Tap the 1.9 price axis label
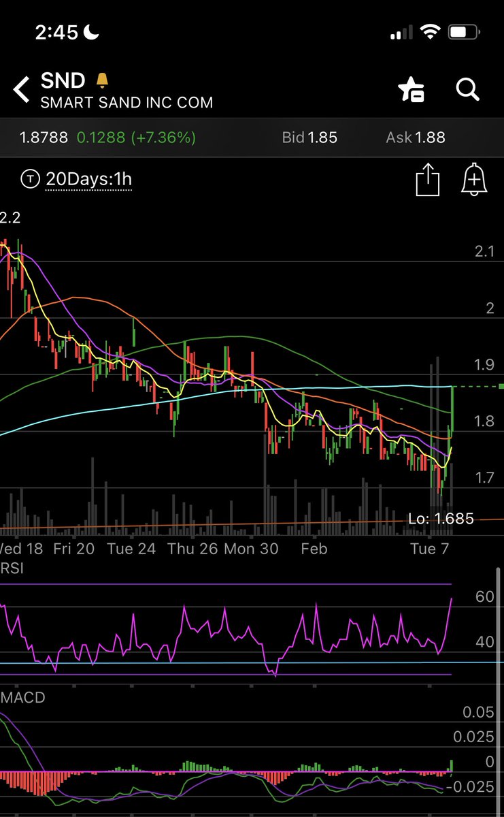Image resolution: width=504 pixels, height=817 pixels. point(484,365)
